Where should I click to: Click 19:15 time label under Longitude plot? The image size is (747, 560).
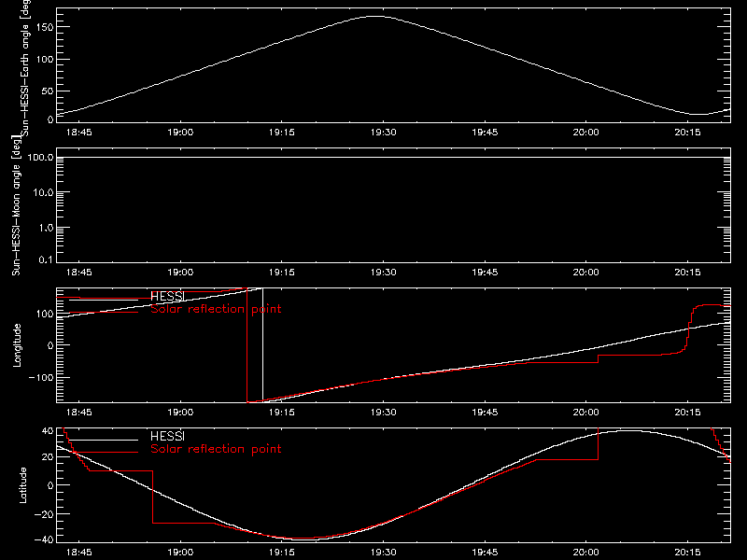click(282, 413)
